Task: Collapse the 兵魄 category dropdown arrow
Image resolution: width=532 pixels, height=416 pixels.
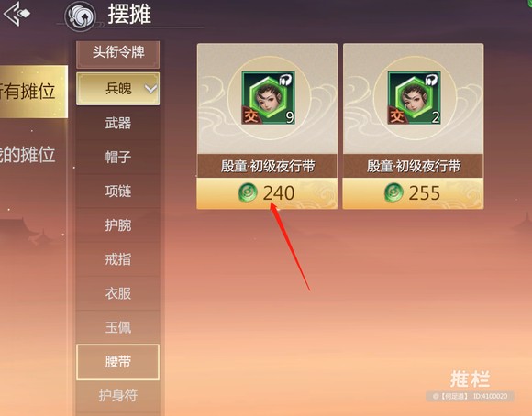Action: [150, 89]
